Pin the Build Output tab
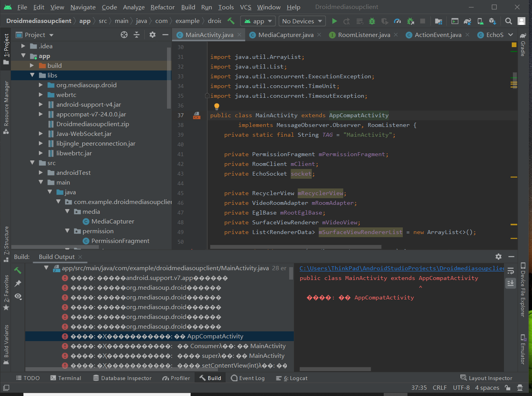 (18, 283)
